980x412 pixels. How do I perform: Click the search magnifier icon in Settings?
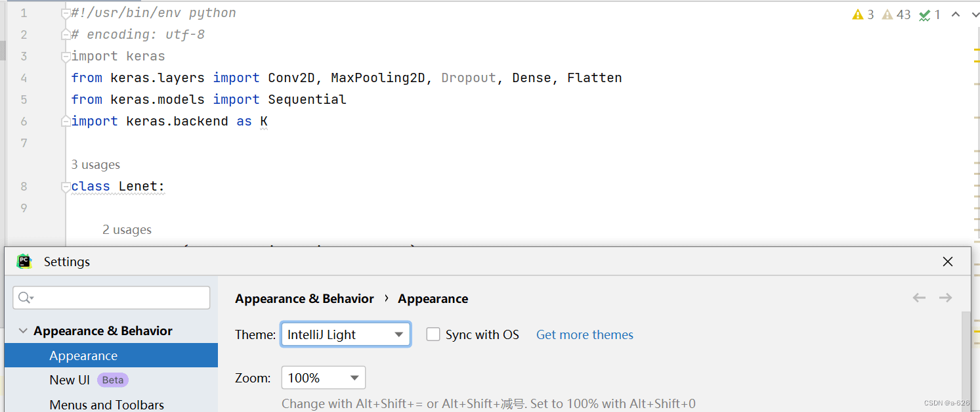click(x=25, y=298)
